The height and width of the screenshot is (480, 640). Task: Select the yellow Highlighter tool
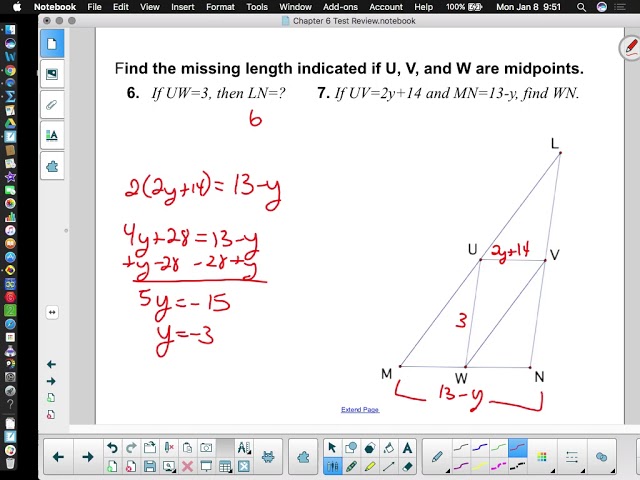click(369, 466)
